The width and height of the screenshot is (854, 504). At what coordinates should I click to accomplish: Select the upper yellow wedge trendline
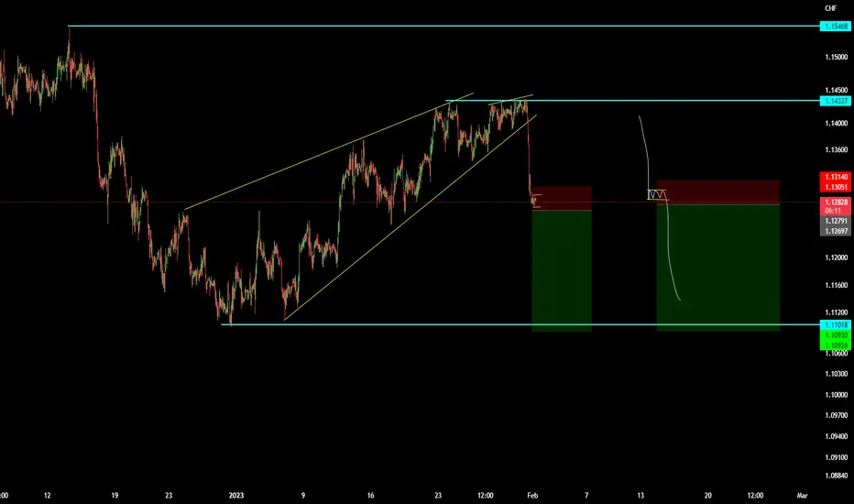tap(329, 151)
